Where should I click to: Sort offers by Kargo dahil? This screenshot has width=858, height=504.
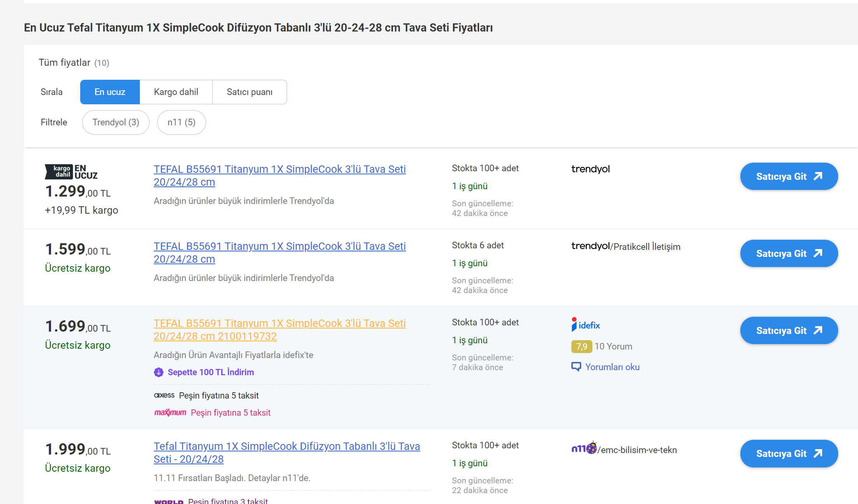tap(176, 92)
